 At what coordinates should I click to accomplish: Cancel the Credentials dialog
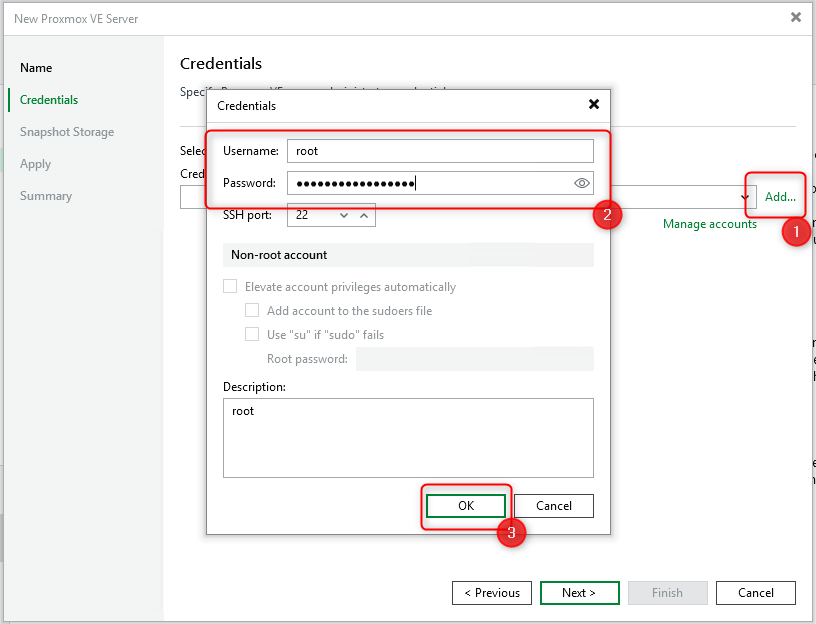click(553, 505)
